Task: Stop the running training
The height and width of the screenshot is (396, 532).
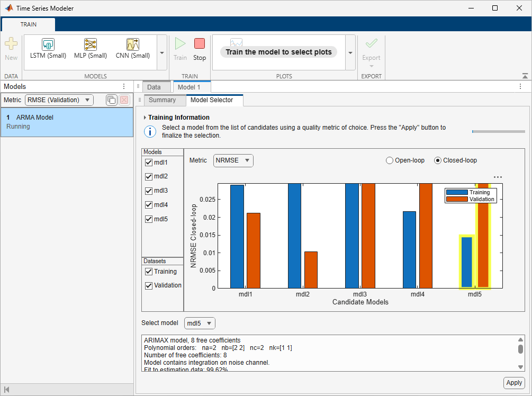Action: pyautogui.click(x=200, y=48)
